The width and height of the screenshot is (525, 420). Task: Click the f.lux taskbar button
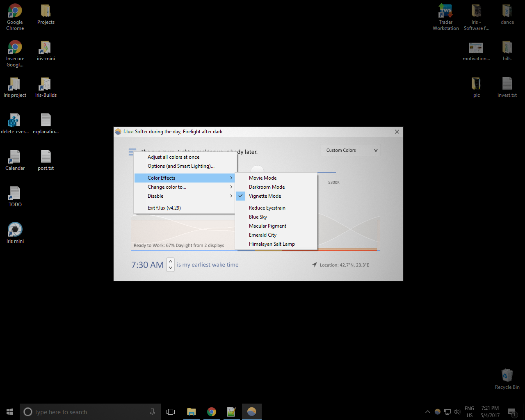[251, 412]
